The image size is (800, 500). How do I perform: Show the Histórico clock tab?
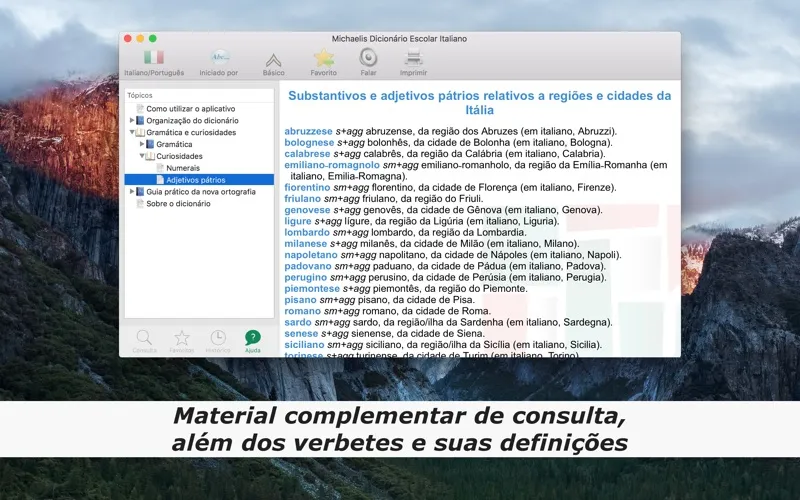tap(217, 338)
